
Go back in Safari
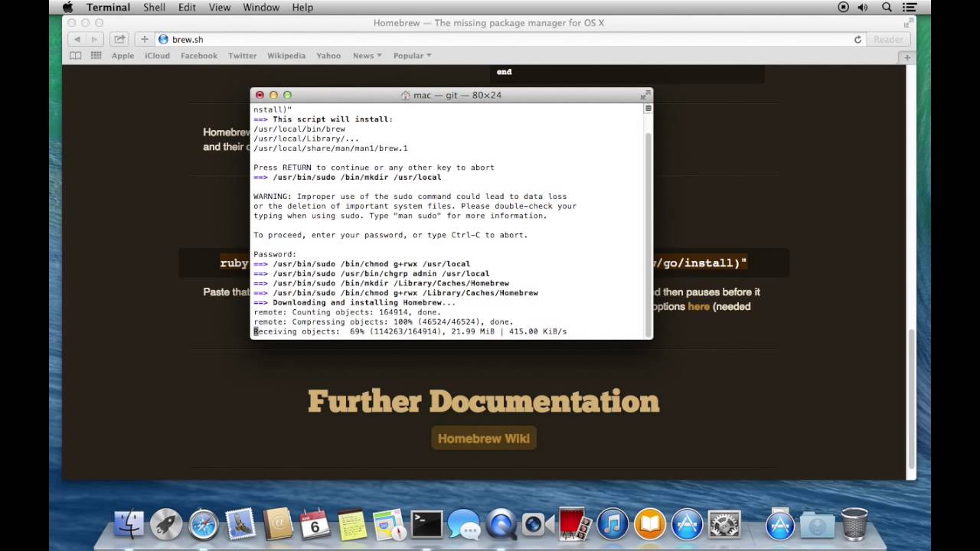click(77, 39)
